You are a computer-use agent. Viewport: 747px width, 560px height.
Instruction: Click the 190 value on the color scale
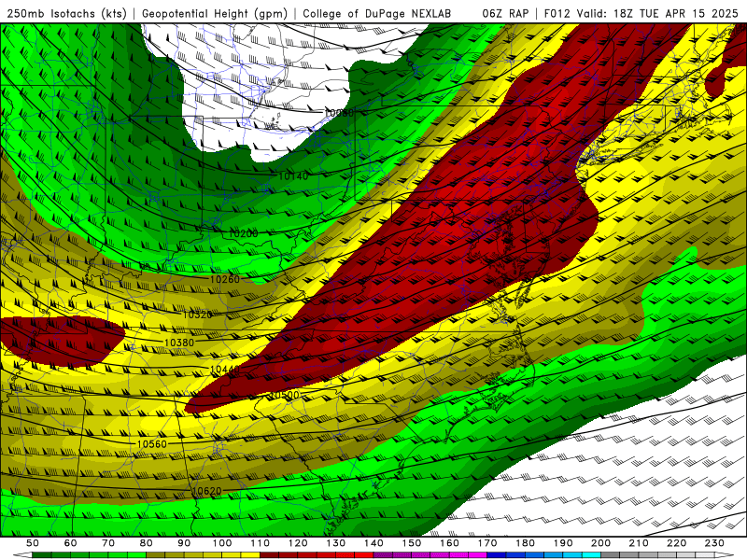563,543
